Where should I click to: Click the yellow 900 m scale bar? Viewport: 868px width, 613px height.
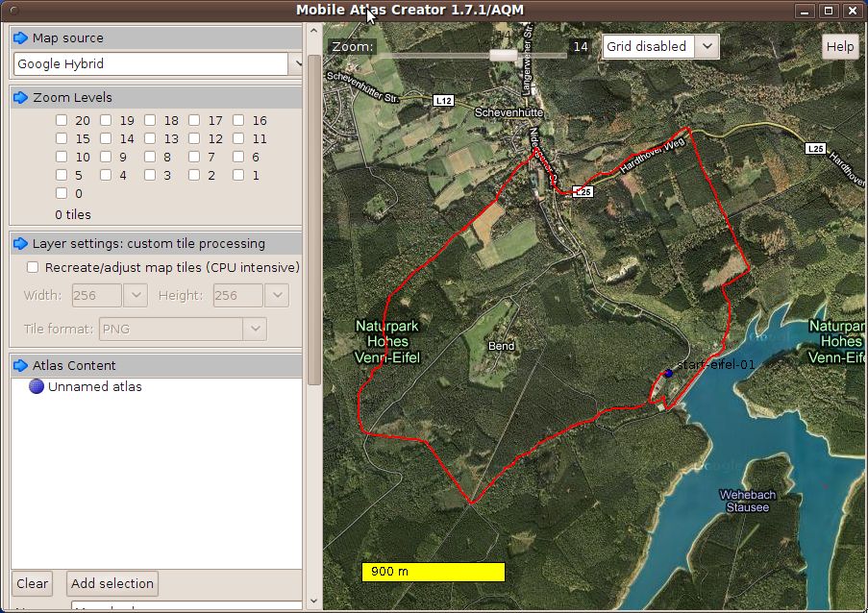click(433, 572)
